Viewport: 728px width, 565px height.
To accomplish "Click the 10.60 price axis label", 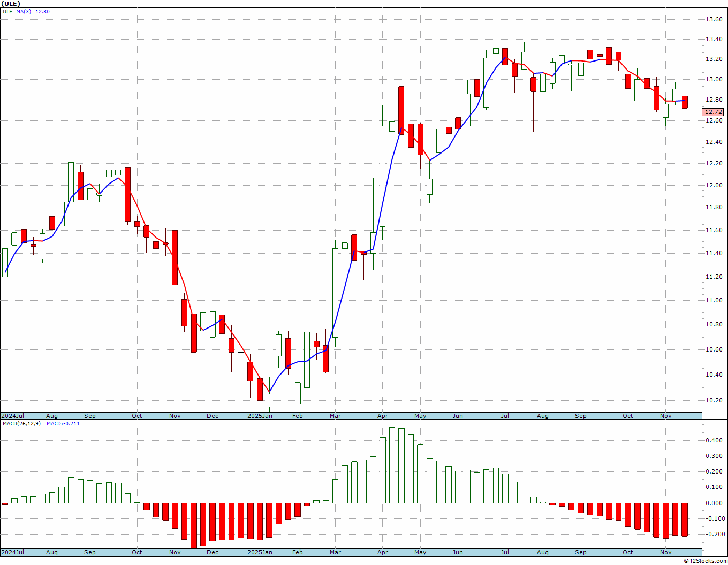I will tap(714, 349).
